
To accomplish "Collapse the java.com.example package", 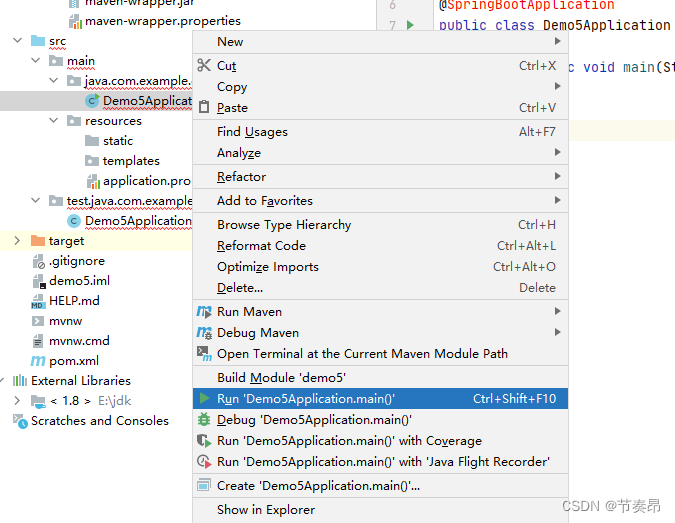I will click(x=54, y=80).
